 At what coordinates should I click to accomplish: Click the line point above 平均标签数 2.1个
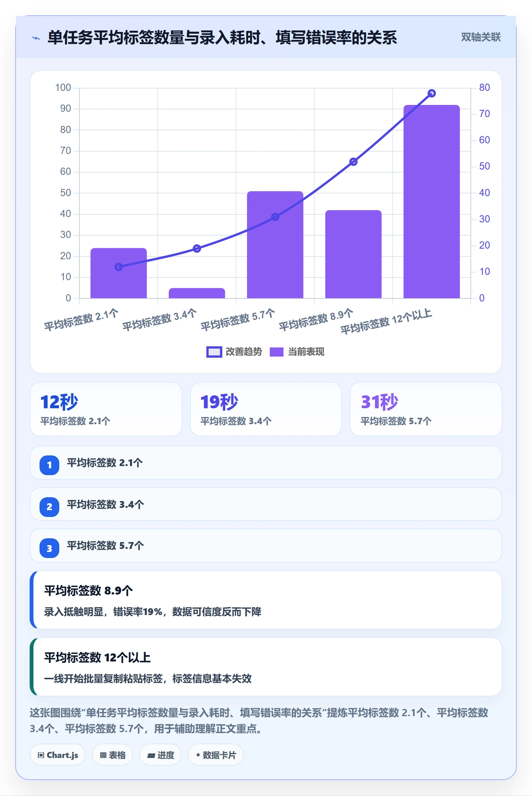pyautogui.click(x=119, y=267)
